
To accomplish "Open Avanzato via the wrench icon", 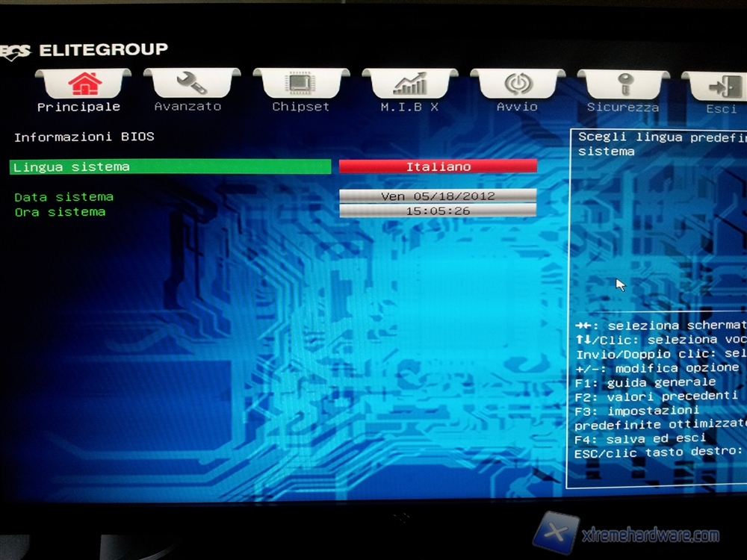I will (191, 83).
